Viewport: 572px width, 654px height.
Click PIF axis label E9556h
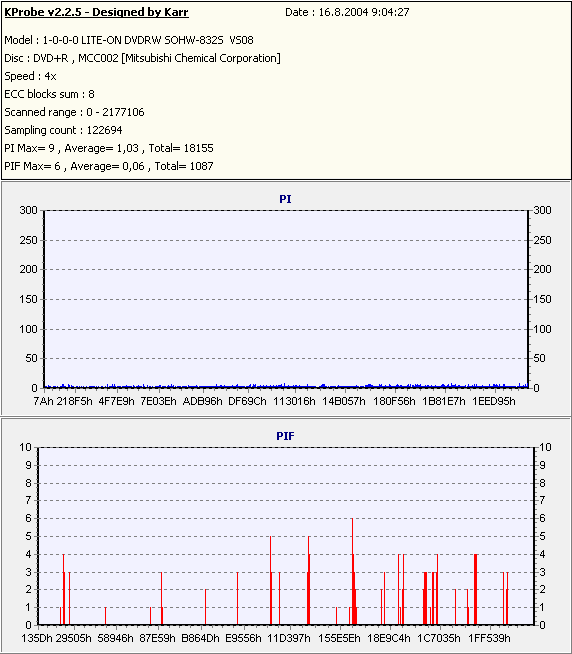pos(243,638)
